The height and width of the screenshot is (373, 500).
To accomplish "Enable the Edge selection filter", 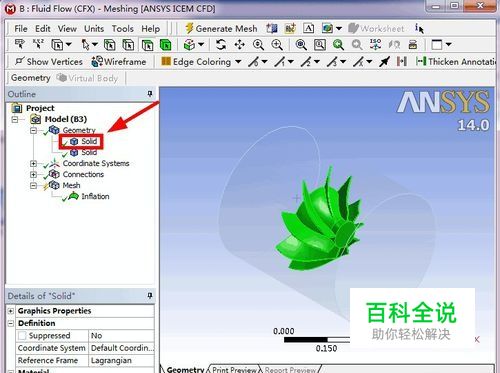I will (128, 45).
